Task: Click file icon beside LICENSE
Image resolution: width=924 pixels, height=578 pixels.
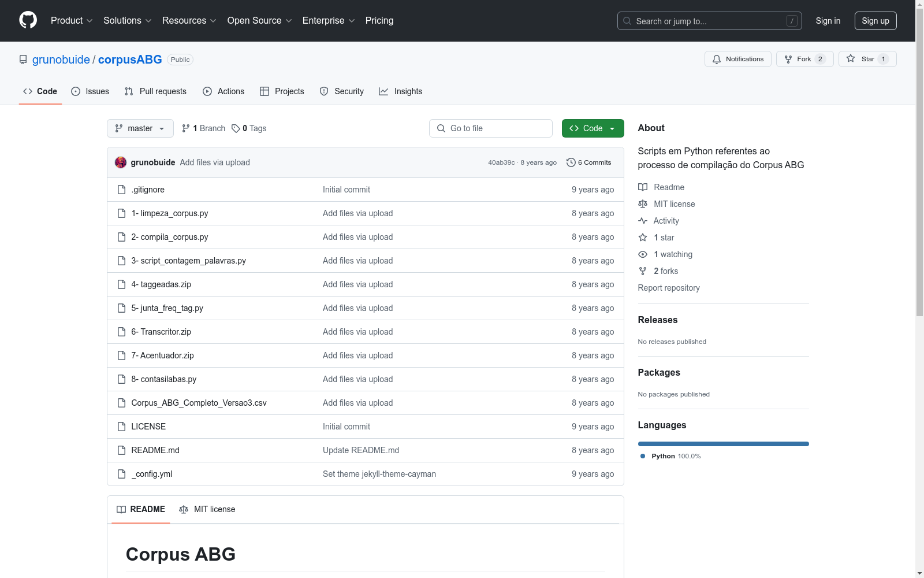Action: tap(121, 427)
